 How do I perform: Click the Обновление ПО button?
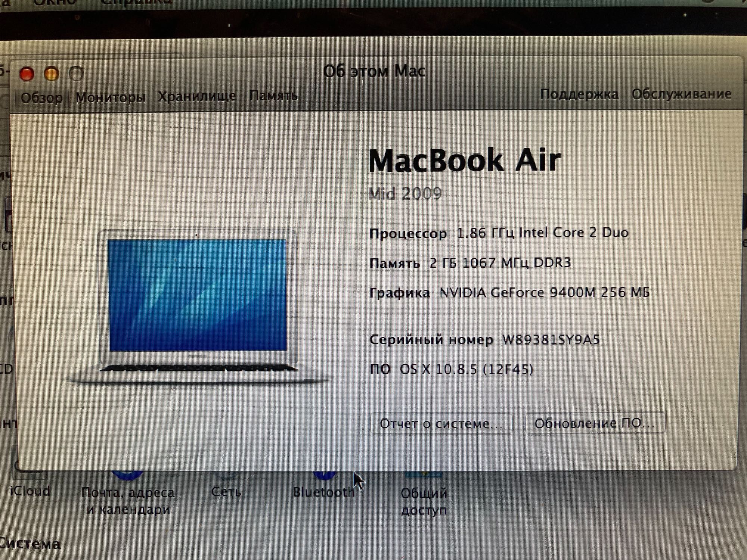coord(595,423)
